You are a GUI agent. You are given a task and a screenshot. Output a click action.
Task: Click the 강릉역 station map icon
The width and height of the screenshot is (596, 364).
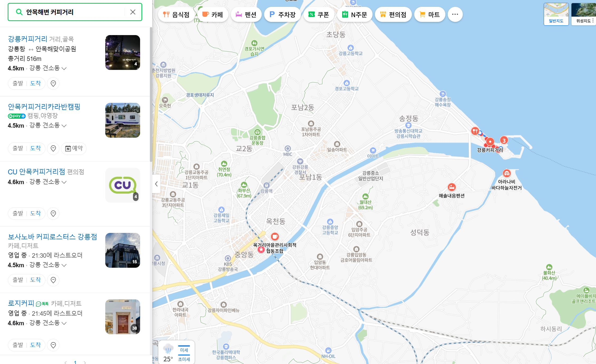tap(266, 185)
